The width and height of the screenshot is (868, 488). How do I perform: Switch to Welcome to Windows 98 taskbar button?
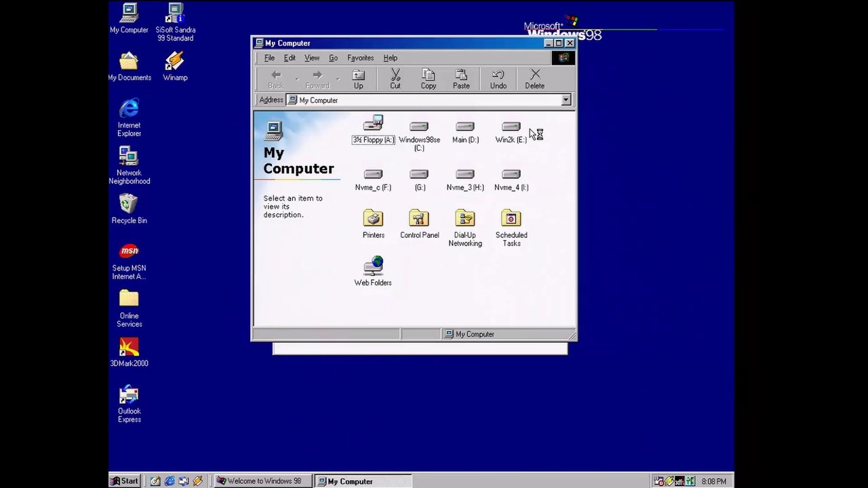(262, 481)
